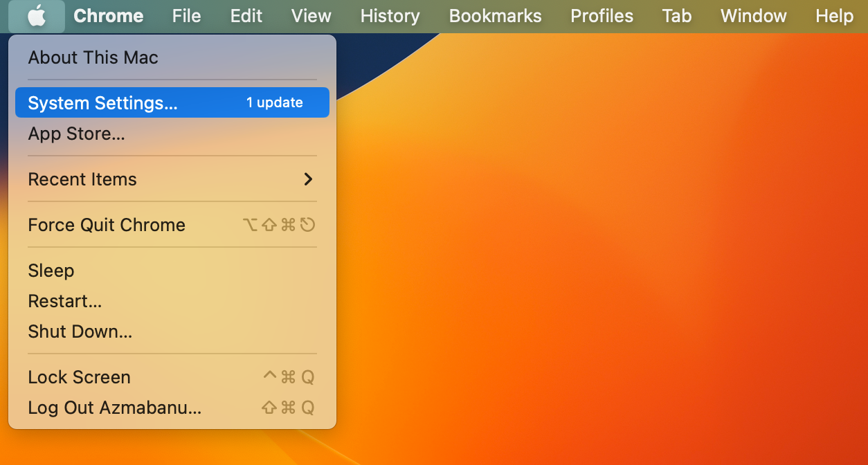868x465 pixels.
Task: Open the Tab menu
Action: [676, 15]
